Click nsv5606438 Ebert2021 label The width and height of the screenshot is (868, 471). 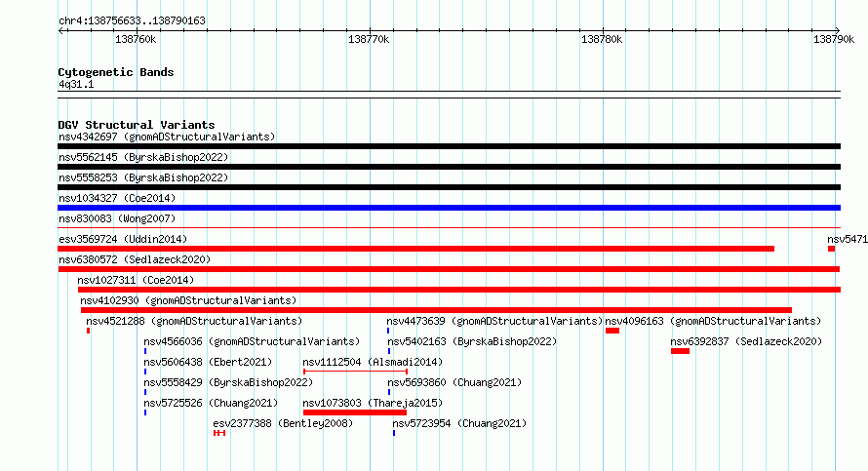tap(208, 362)
